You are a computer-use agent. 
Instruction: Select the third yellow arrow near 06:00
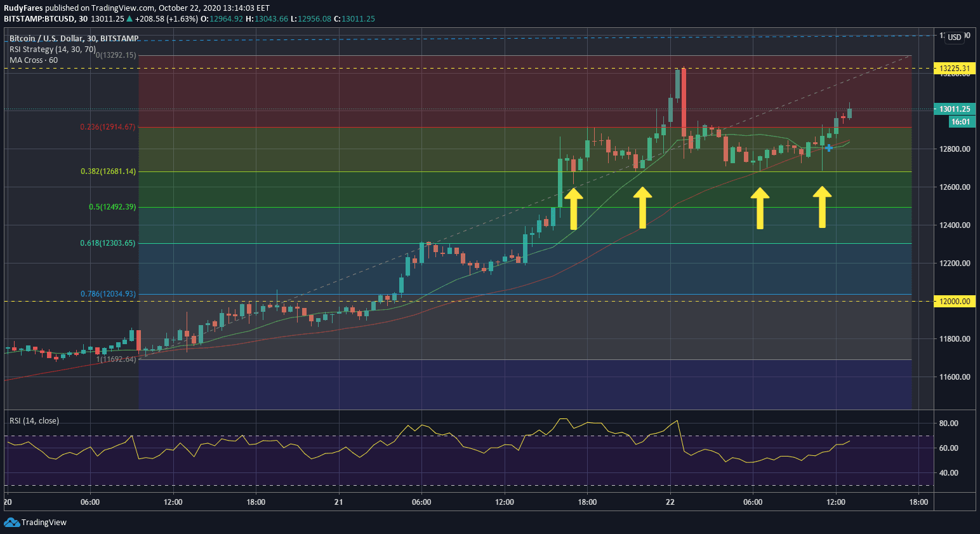(760, 208)
